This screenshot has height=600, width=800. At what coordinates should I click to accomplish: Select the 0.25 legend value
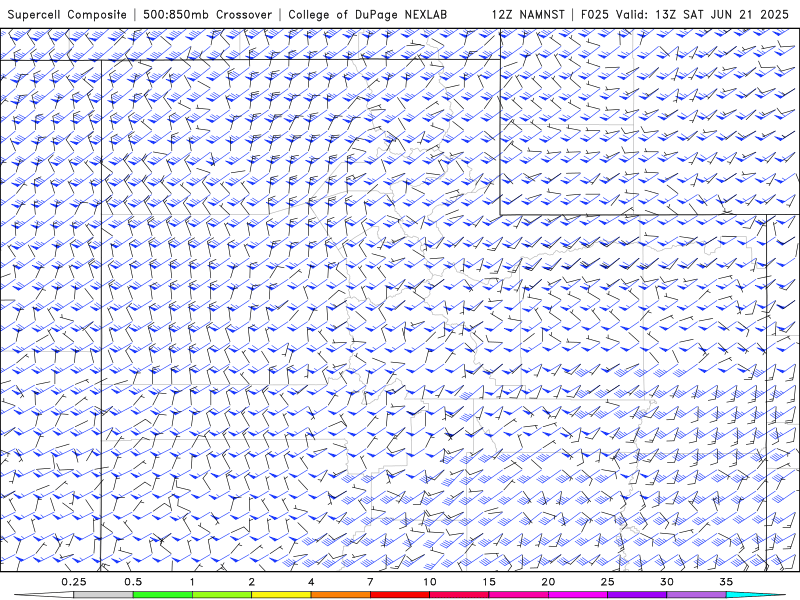[x=74, y=582]
